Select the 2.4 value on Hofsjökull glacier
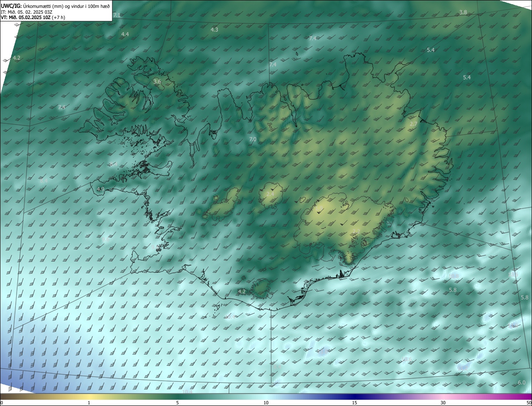The width and height of the screenshot is (532, 406). coord(270,194)
